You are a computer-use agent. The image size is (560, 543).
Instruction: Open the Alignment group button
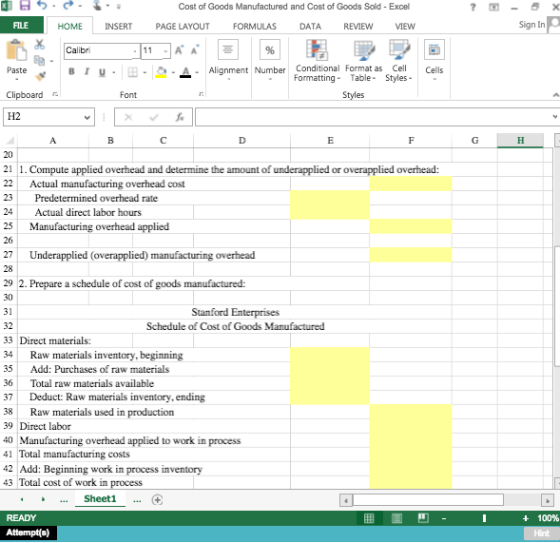[228, 59]
